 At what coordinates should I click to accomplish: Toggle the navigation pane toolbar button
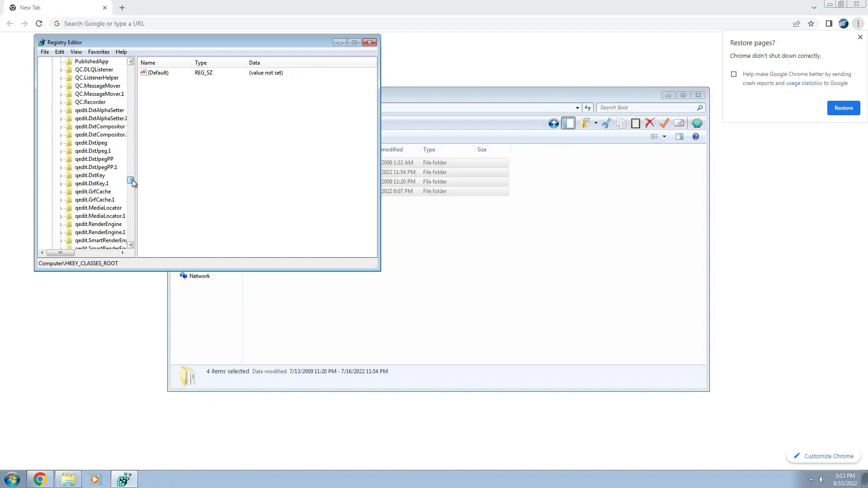(568, 123)
